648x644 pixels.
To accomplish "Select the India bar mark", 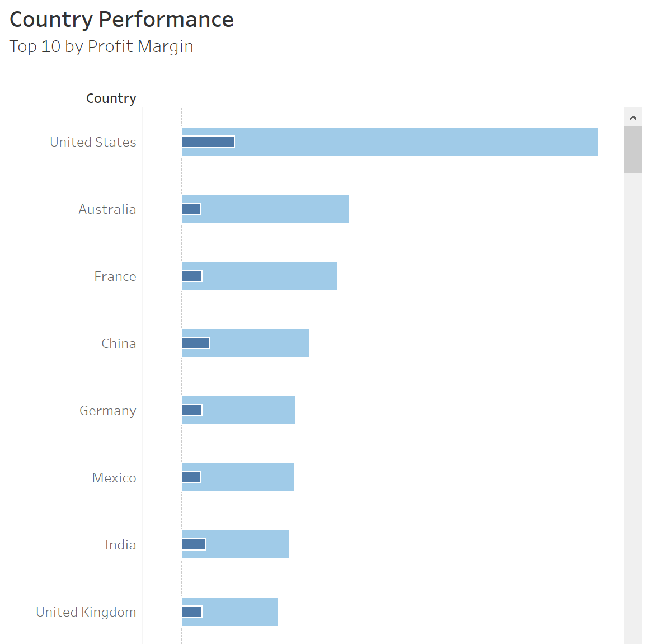I will (241, 544).
